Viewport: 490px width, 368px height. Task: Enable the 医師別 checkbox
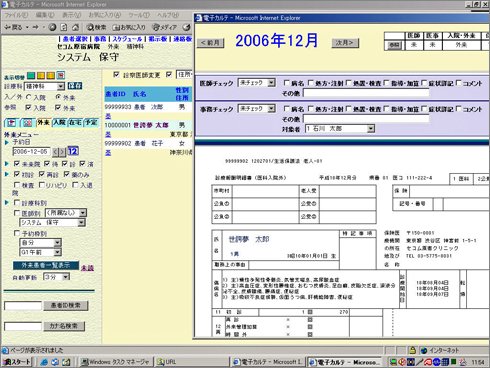[x=17, y=213]
